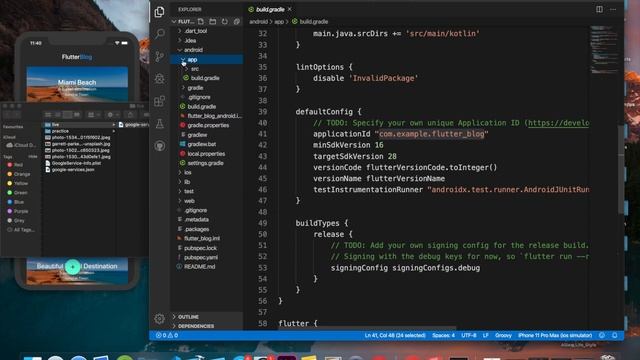Close the build.gradle editor tab
Image resolution: width=640 pixels, height=360 pixels.
[x=289, y=9]
